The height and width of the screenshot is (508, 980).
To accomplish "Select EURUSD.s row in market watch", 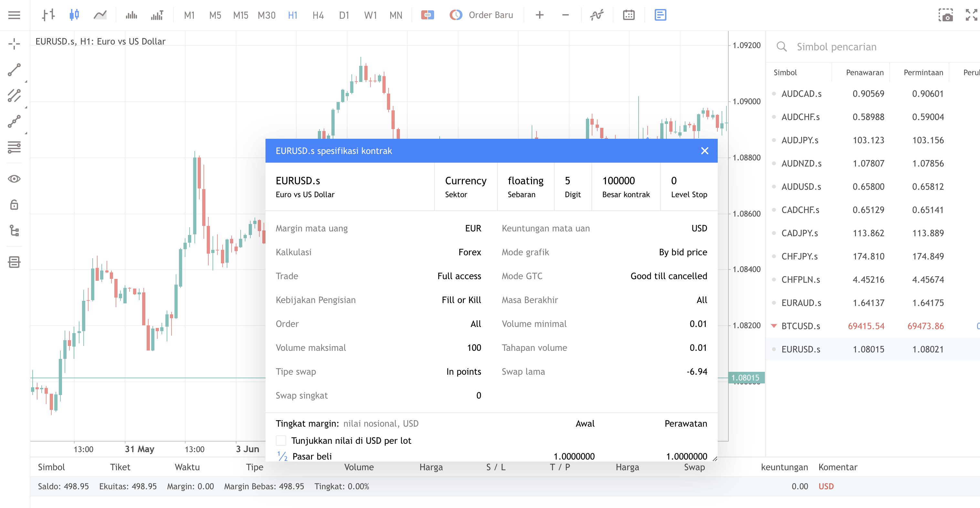I will coord(873,349).
